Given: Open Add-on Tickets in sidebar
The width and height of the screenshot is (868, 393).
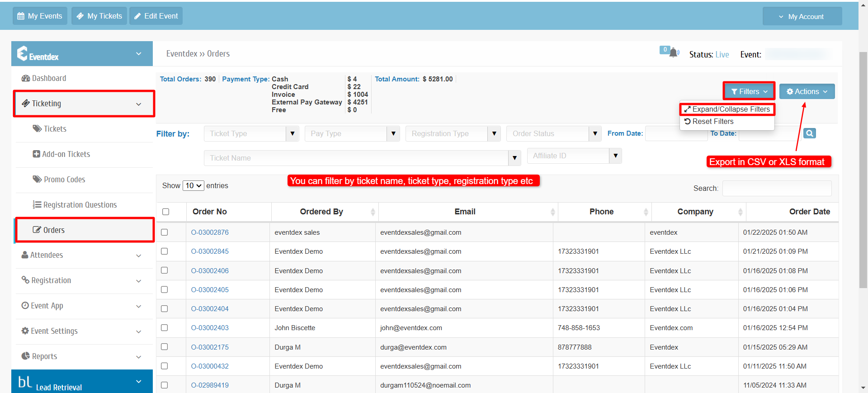Looking at the screenshot, I should [61, 154].
